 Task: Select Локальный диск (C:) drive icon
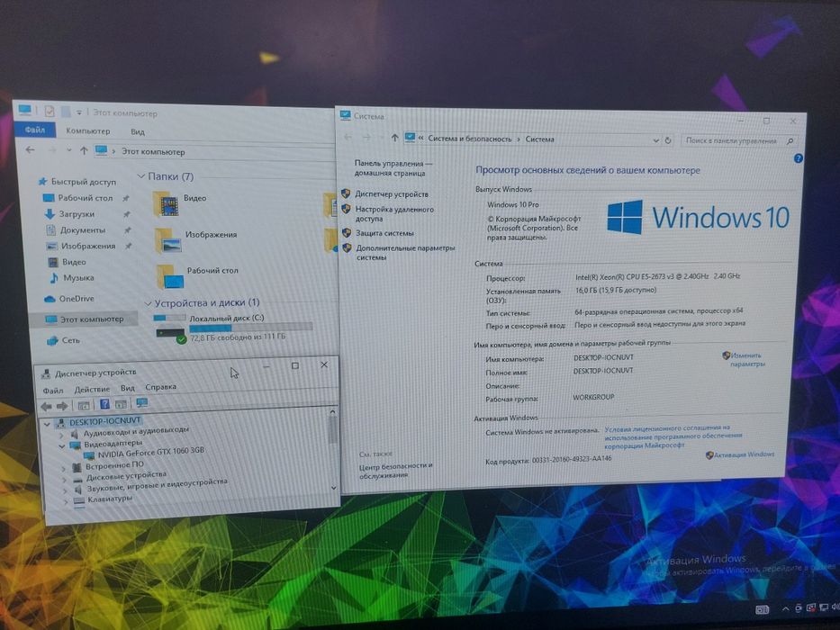point(170,328)
